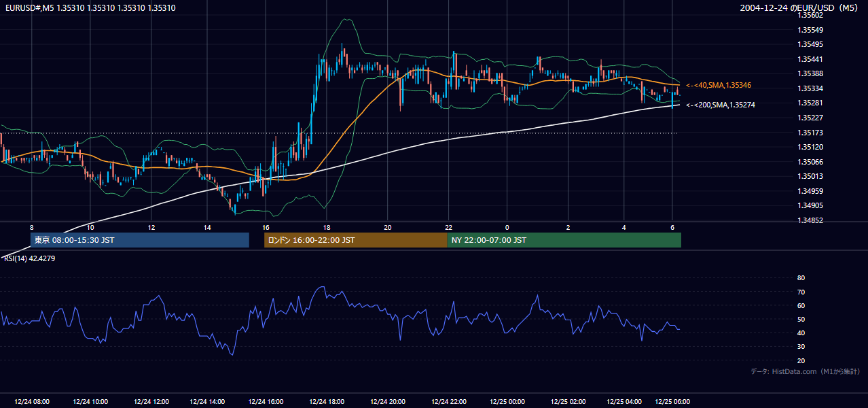
Task: Click price level 1.34959 on the axis
Action: pos(810,191)
